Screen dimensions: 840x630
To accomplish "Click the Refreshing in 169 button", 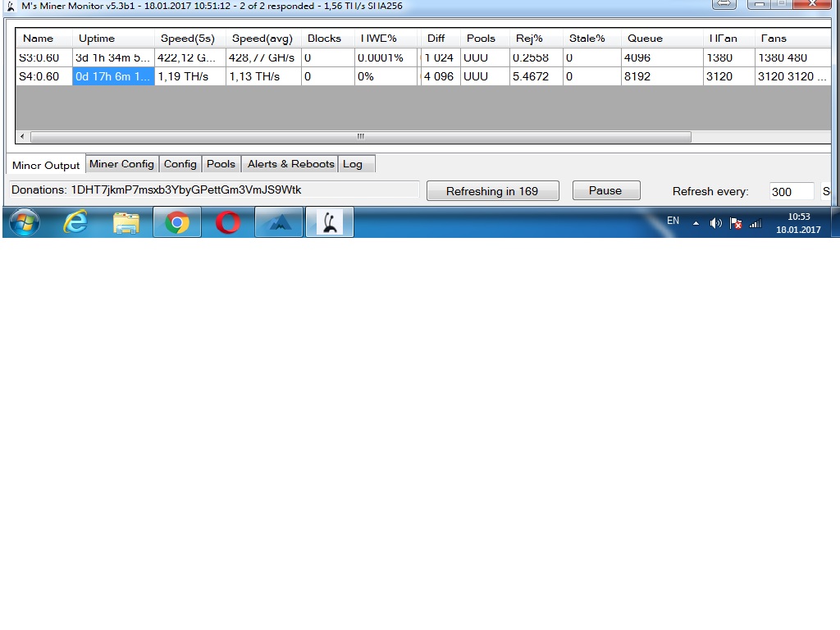I will pos(492,191).
